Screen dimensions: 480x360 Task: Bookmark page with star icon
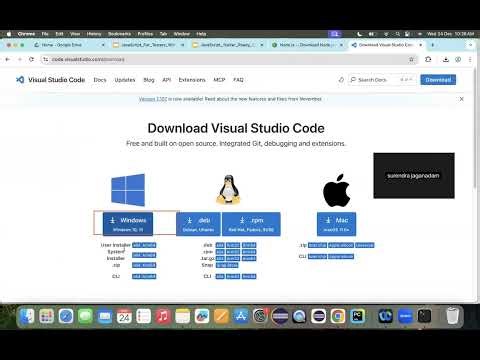(x=411, y=59)
